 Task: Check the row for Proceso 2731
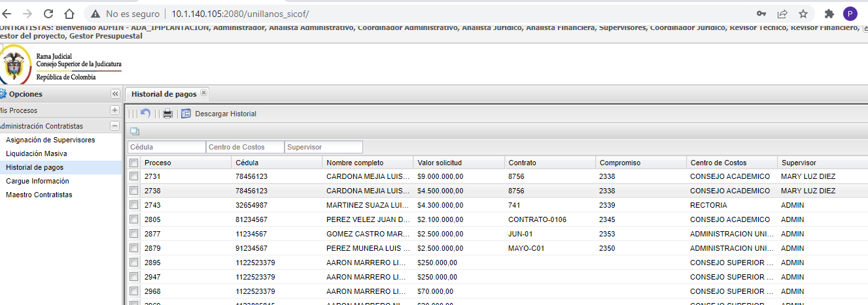click(134, 176)
